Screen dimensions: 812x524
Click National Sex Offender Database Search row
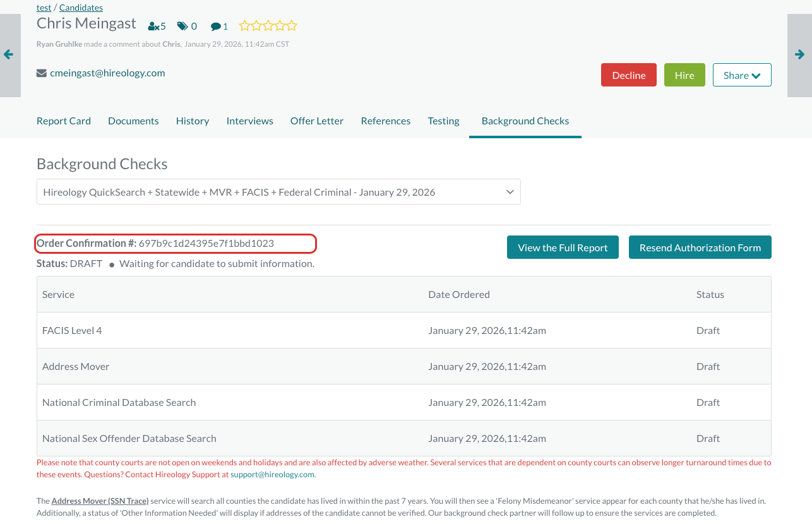pos(404,438)
